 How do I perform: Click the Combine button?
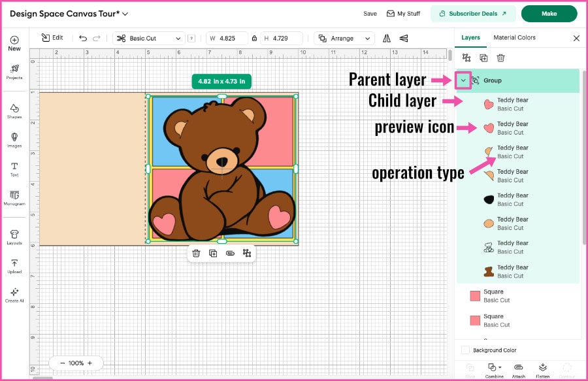coord(495,371)
